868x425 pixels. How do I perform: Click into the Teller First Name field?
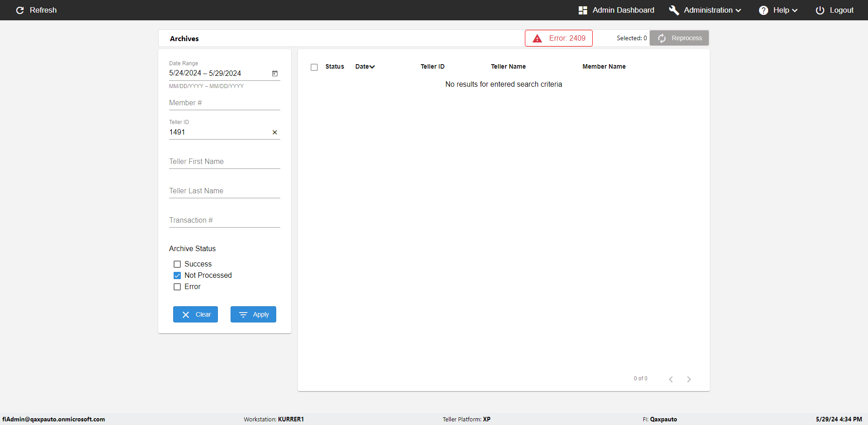(x=225, y=162)
